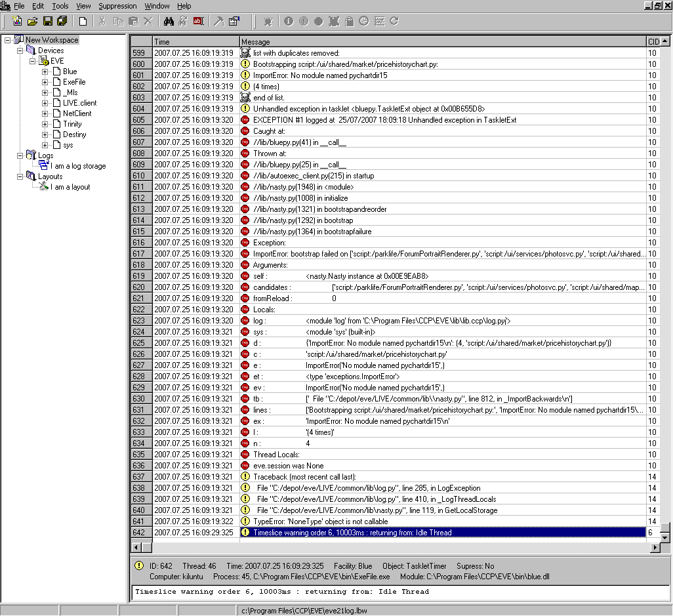Screen dimensions: 673x616
Task: Open the Edit menu
Action: point(38,6)
